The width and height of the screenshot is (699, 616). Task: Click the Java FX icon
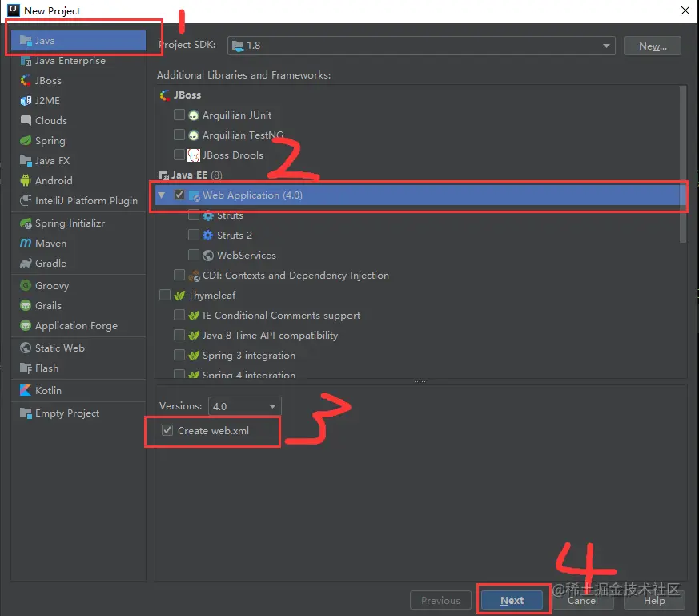click(26, 160)
